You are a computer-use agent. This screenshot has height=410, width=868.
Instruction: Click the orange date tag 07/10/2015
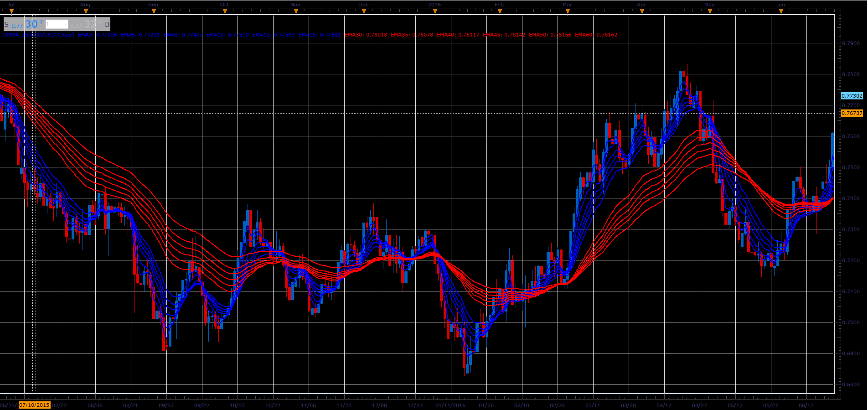35,405
